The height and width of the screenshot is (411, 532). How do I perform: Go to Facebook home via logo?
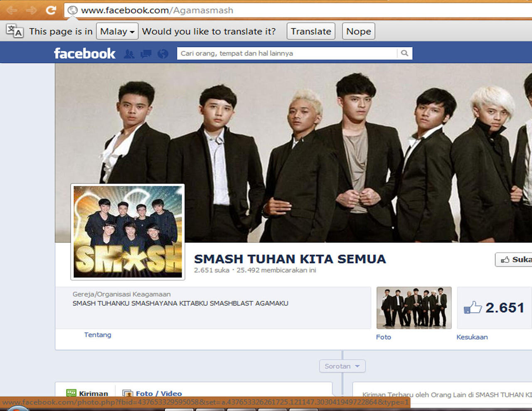(x=85, y=53)
